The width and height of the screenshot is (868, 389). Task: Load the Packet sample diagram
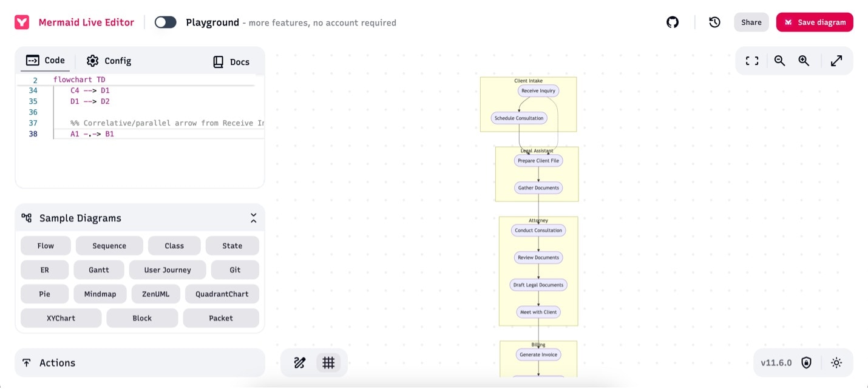coord(221,318)
